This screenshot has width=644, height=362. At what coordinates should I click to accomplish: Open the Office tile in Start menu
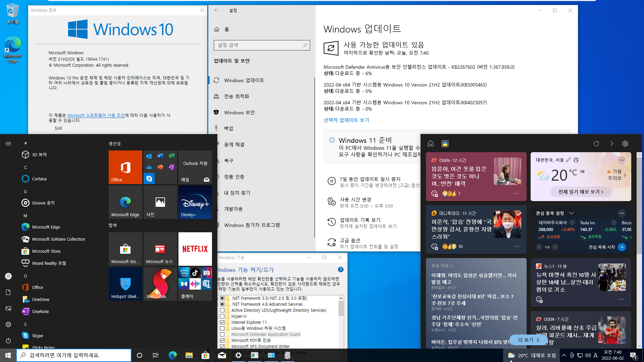(x=125, y=167)
